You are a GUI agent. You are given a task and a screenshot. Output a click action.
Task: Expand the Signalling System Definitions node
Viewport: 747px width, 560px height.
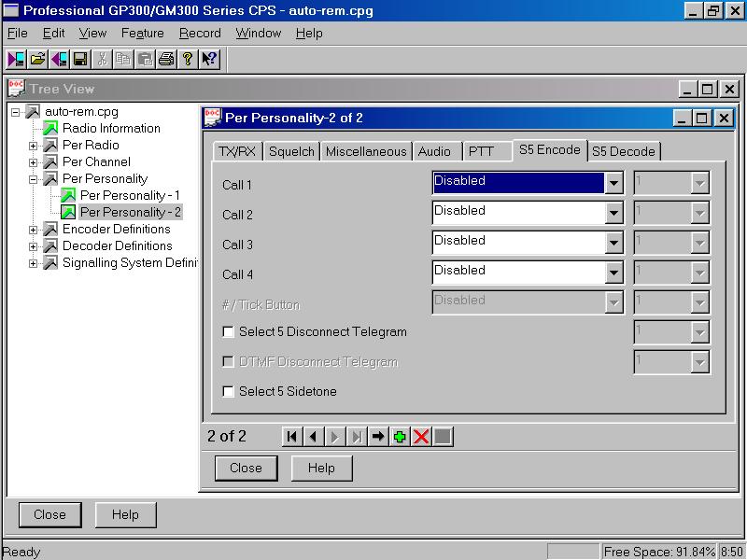click(33, 263)
